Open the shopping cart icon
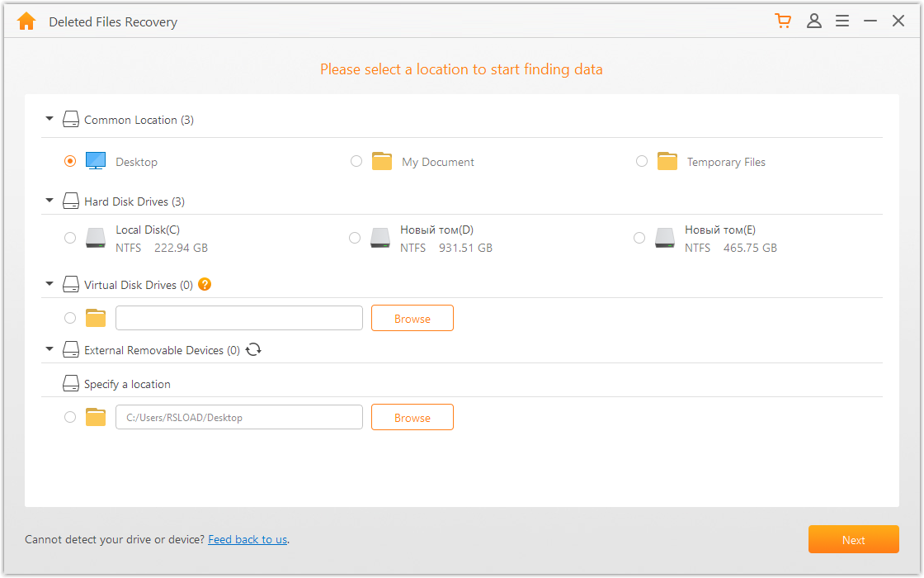 (x=783, y=21)
